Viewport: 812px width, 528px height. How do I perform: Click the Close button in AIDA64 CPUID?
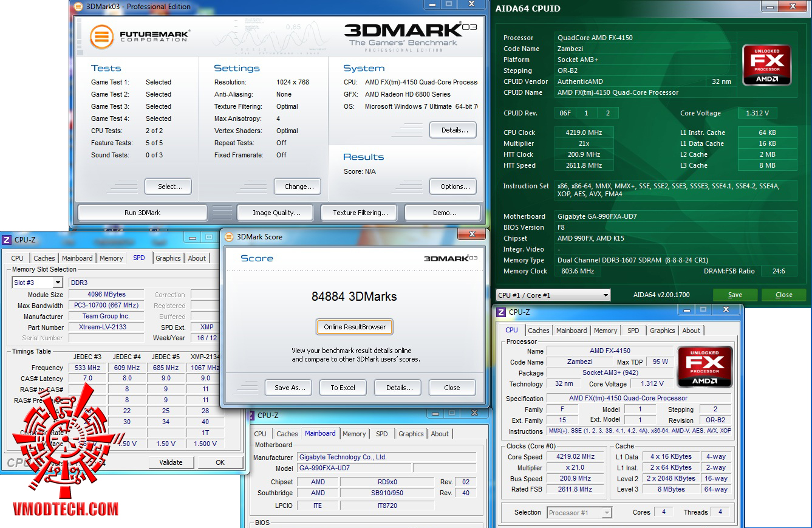[784, 295]
